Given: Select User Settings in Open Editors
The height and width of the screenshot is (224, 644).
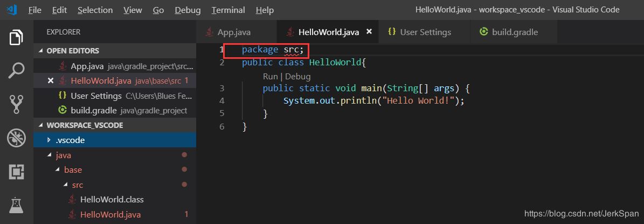Looking at the screenshot, I should pyautogui.click(x=115, y=96).
